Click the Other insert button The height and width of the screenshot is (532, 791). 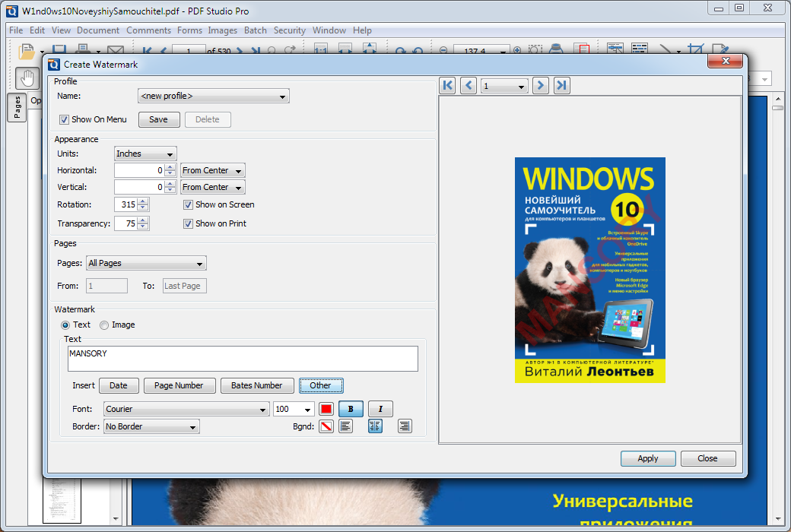click(x=321, y=386)
